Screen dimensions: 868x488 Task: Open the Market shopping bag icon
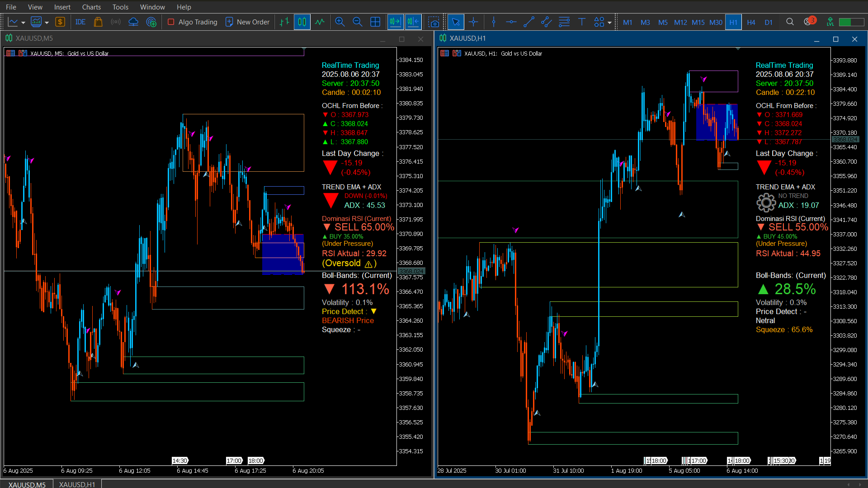coord(98,22)
